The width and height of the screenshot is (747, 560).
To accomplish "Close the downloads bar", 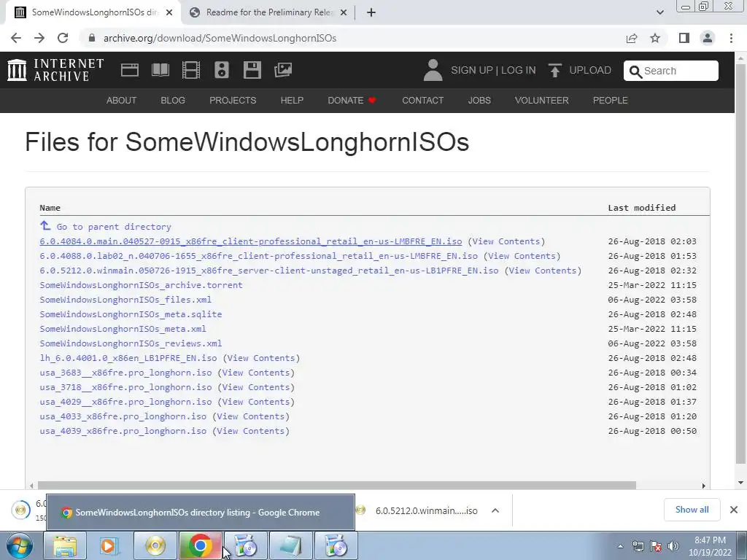I will point(734,510).
